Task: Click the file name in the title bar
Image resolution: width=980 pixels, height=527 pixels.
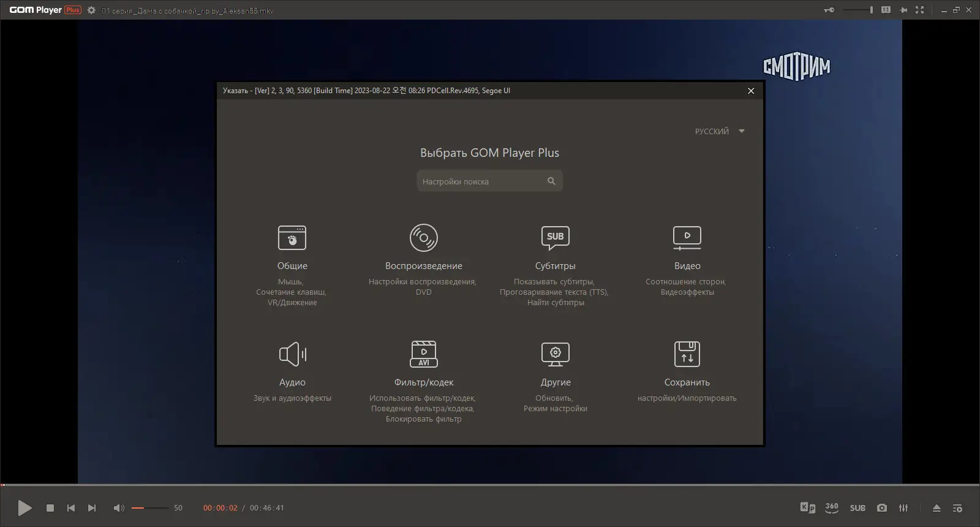Action: 187,10
